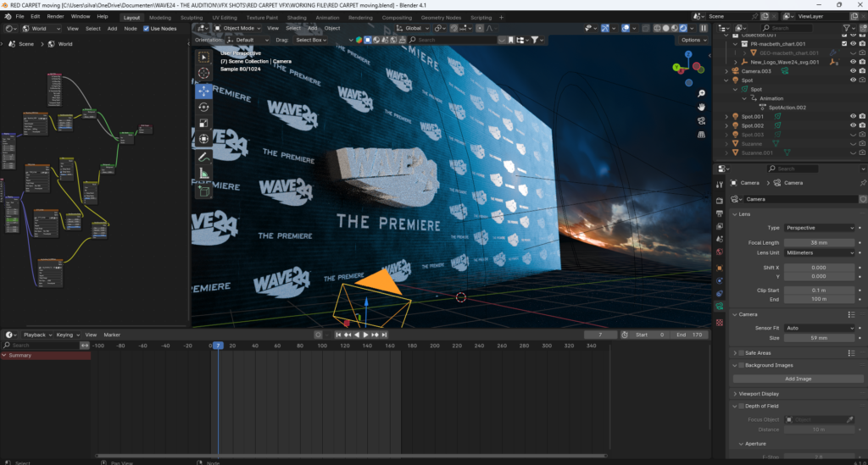Switch to orthographic view using grid icon
The image size is (868, 465).
[x=701, y=134]
